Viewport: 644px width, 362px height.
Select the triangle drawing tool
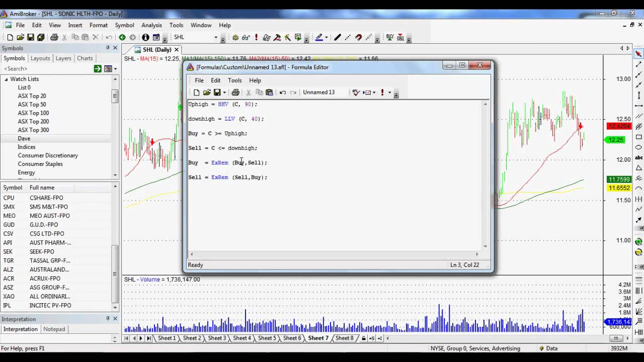[x=639, y=168]
